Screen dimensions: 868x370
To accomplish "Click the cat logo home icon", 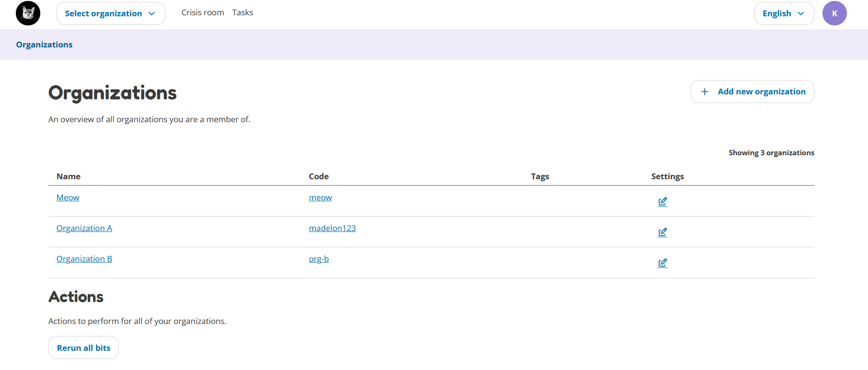I will pos(28,13).
